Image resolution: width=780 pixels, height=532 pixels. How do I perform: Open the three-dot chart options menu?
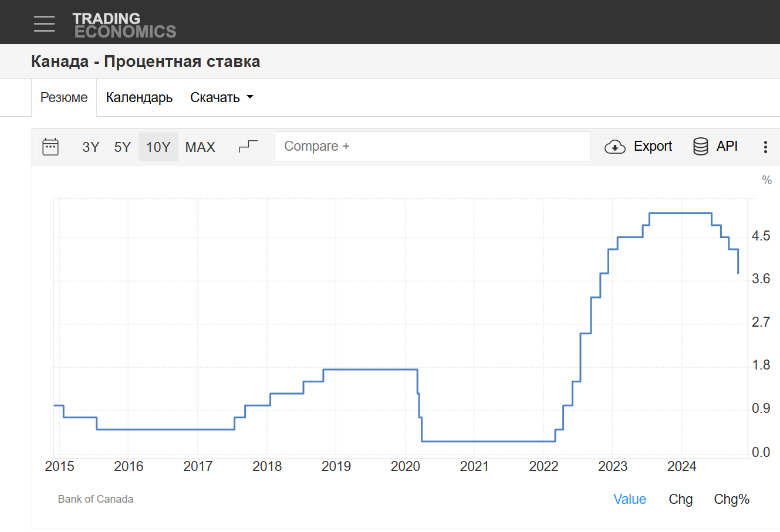(x=765, y=147)
